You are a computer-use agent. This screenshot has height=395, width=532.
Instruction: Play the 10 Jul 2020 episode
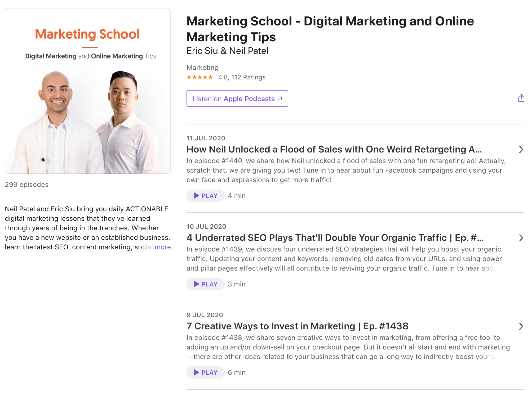(x=206, y=284)
